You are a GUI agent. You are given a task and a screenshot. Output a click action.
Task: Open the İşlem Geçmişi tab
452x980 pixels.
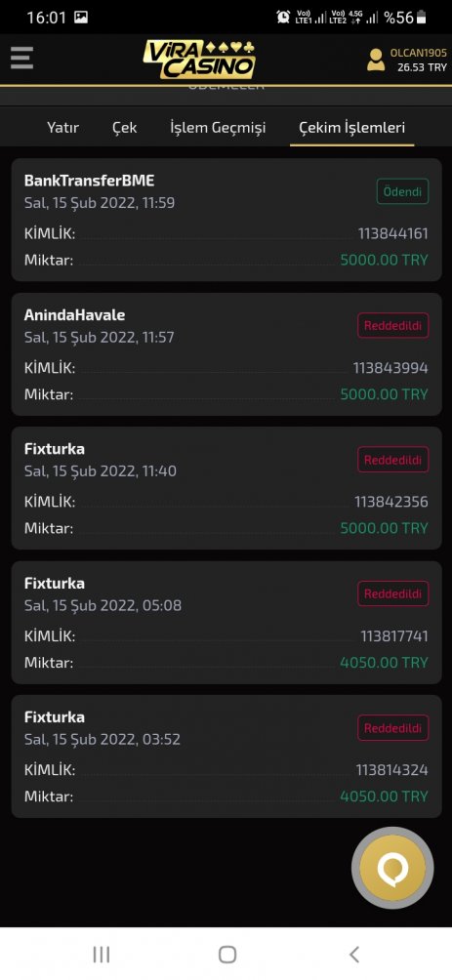tap(218, 128)
